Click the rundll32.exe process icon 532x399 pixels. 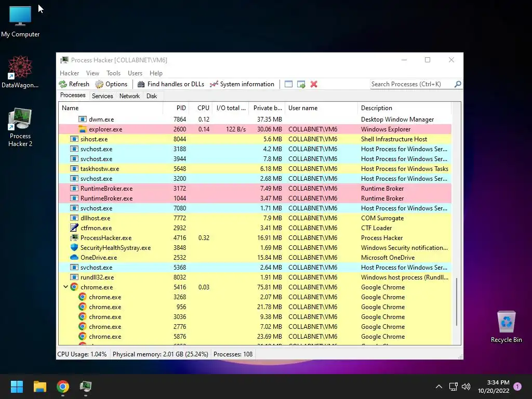tap(74, 277)
